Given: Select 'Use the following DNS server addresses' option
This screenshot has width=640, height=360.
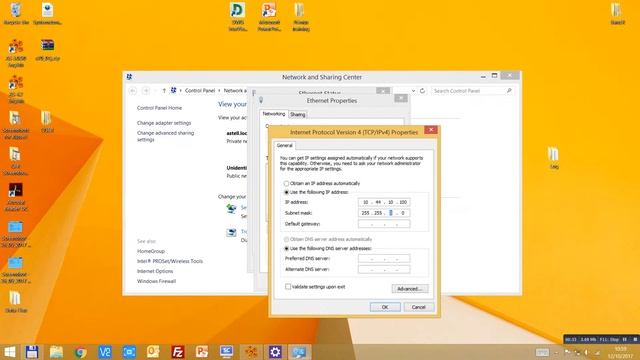Looking at the screenshot, I should tap(286, 249).
